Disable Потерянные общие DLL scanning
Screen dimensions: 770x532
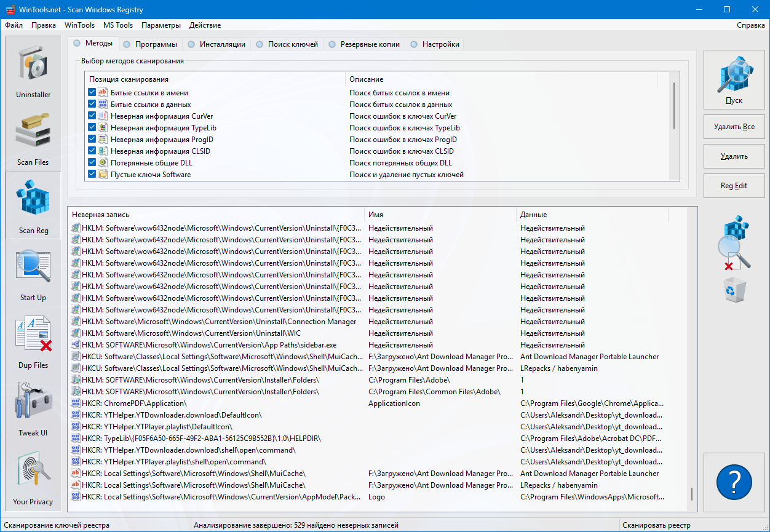(92, 162)
